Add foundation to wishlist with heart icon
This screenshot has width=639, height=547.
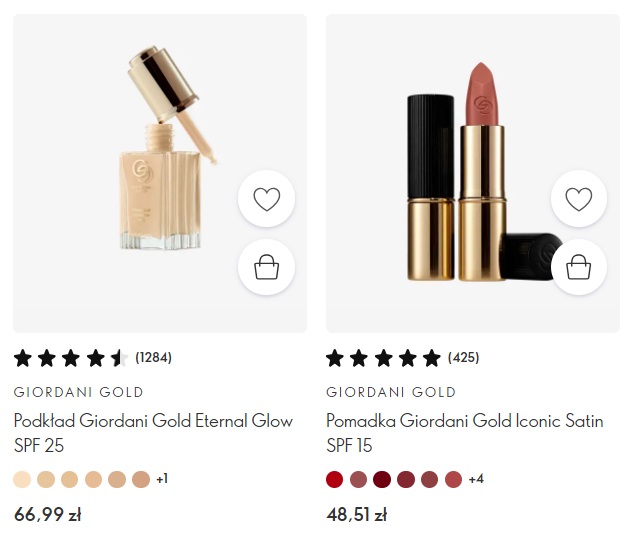coord(266,199)
